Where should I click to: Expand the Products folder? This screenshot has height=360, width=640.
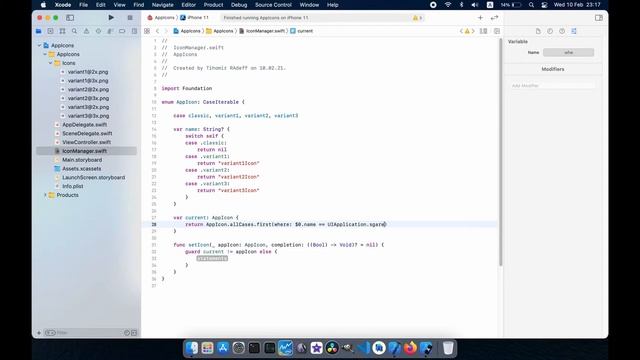[45, 195]
